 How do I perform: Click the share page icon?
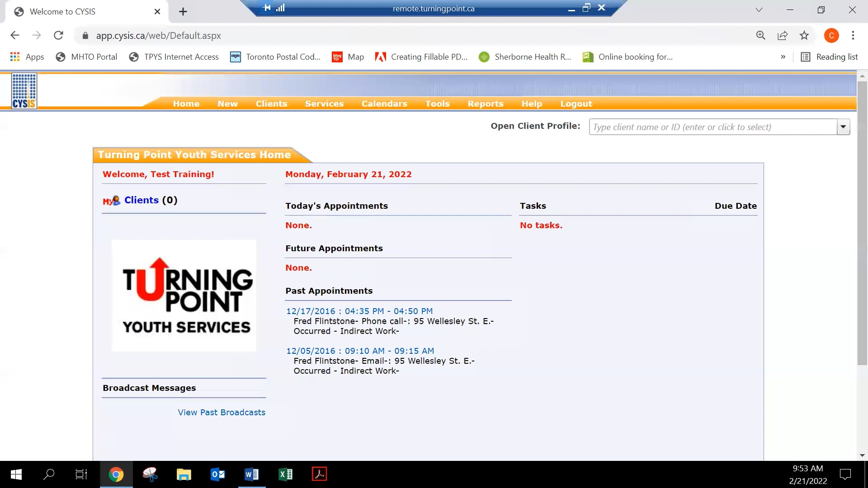[x=782, y=36]
